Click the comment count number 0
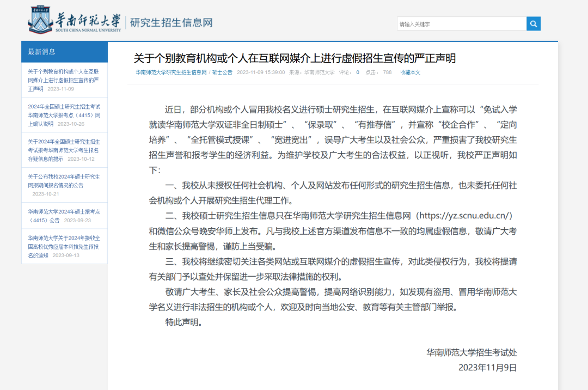Screen dimensions: 588x390 [x=358, y=72]
